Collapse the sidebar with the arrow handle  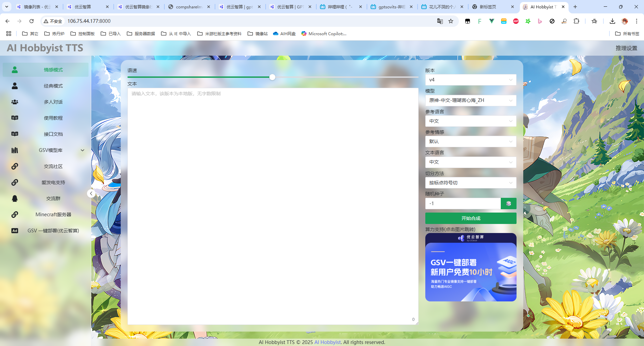pyautogui.click(x=91, y=193)
